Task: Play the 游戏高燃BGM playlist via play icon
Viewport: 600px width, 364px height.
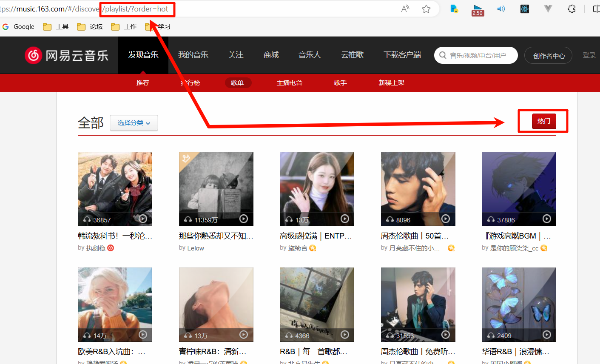Action: coord(547,219)
